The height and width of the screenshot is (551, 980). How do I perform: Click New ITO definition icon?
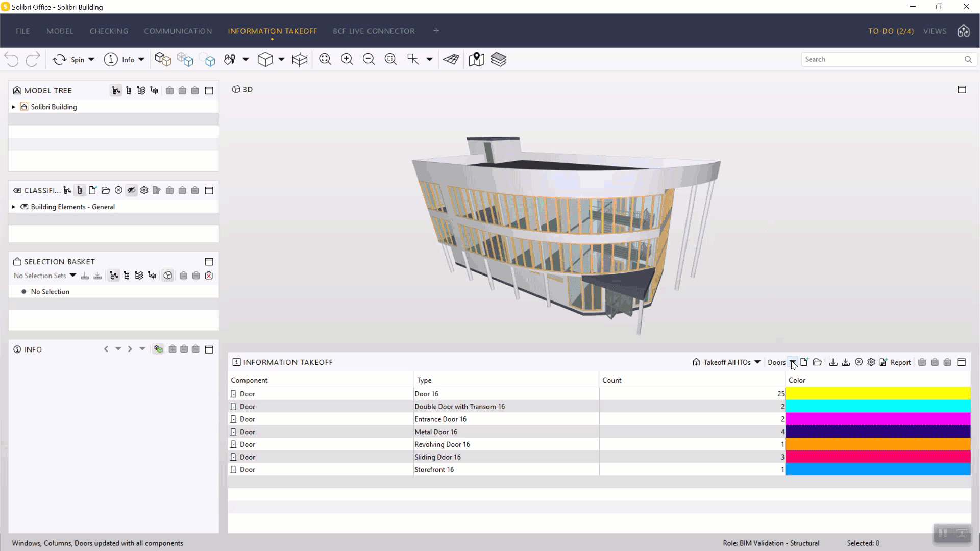[x=804, y=362]
